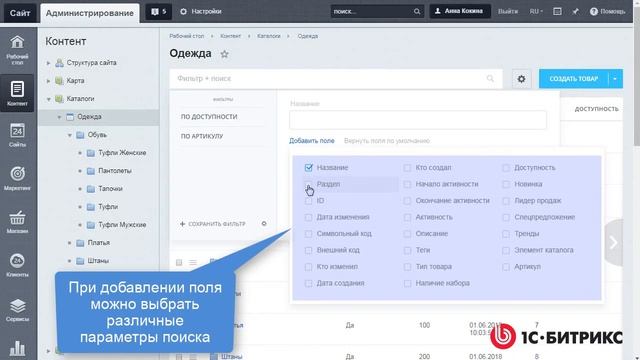Open Помощь help
640x360 pixels.
click(x=607, y=11)
